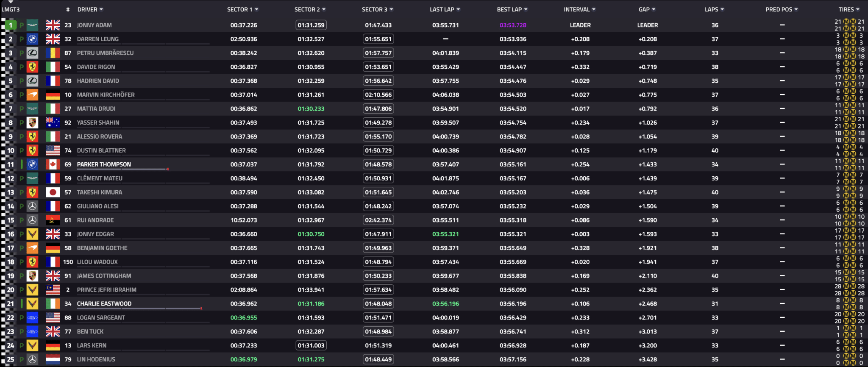This screenshot has width=868, height=367.
Task: Click Angolan flag beside Rui Andrade
Action: point(53,220)
